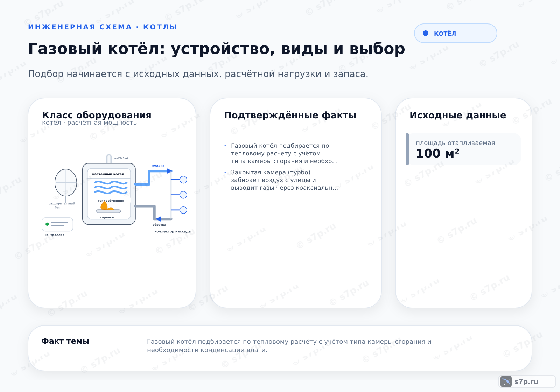Screen dimensions: 560x392
Task: Click the subtitle котёл · расчётная мощность
Action: point(89,122)
